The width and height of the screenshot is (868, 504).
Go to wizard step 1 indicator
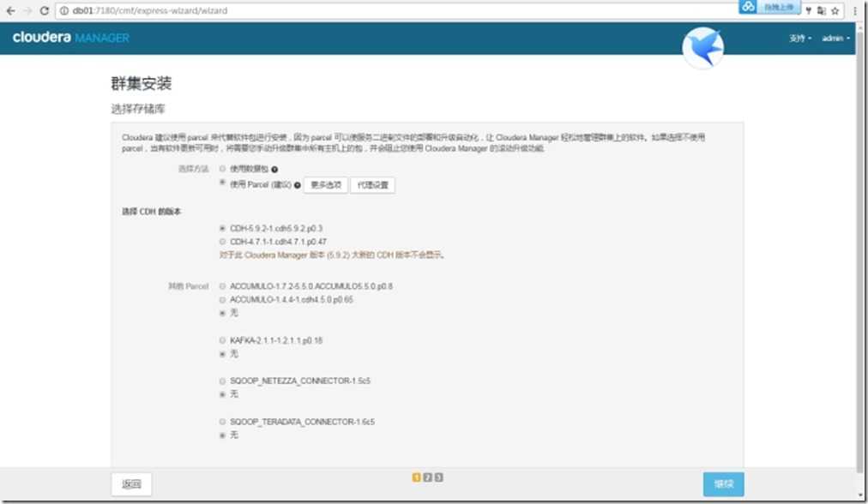click(416, 477)
